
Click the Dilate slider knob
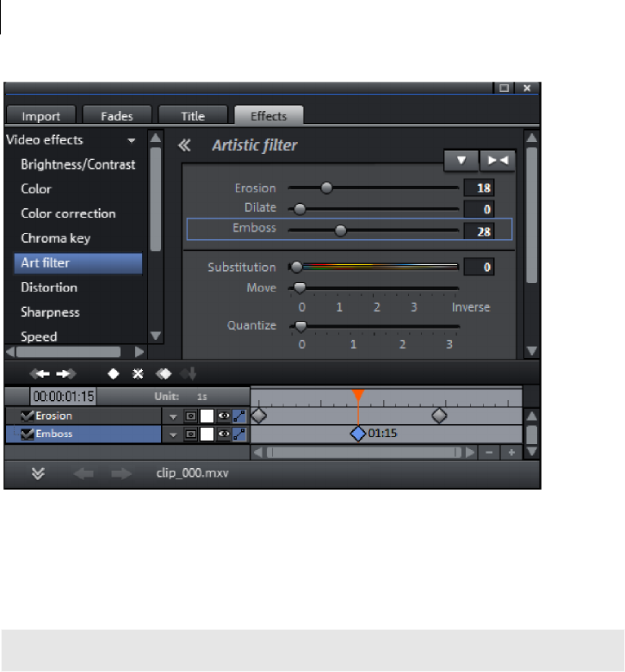coord(300,209)
